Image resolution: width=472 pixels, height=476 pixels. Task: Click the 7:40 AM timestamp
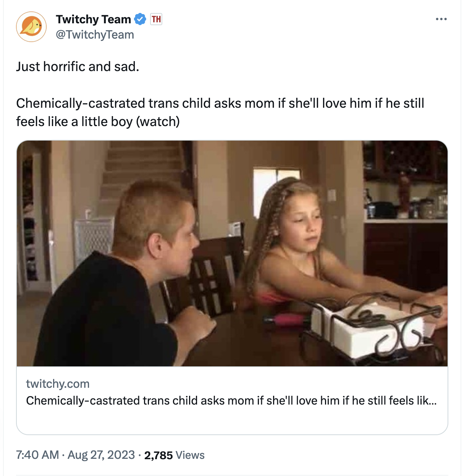[x=37, y=455]
